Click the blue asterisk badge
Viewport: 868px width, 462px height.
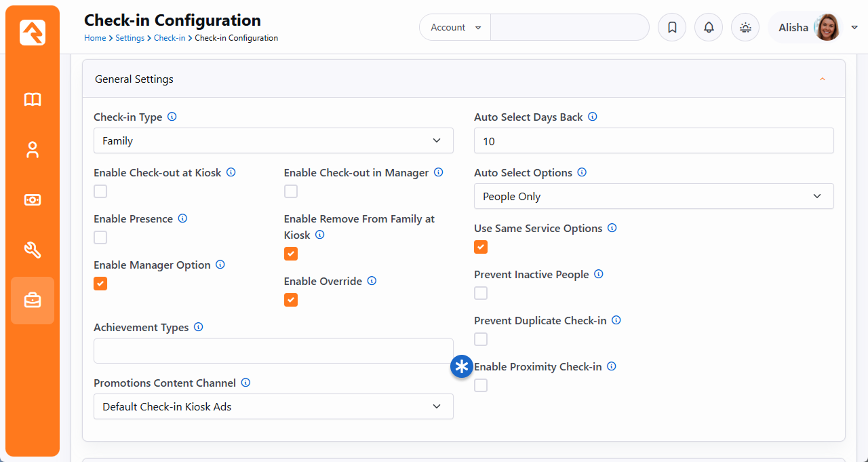[x=462, y=367]
